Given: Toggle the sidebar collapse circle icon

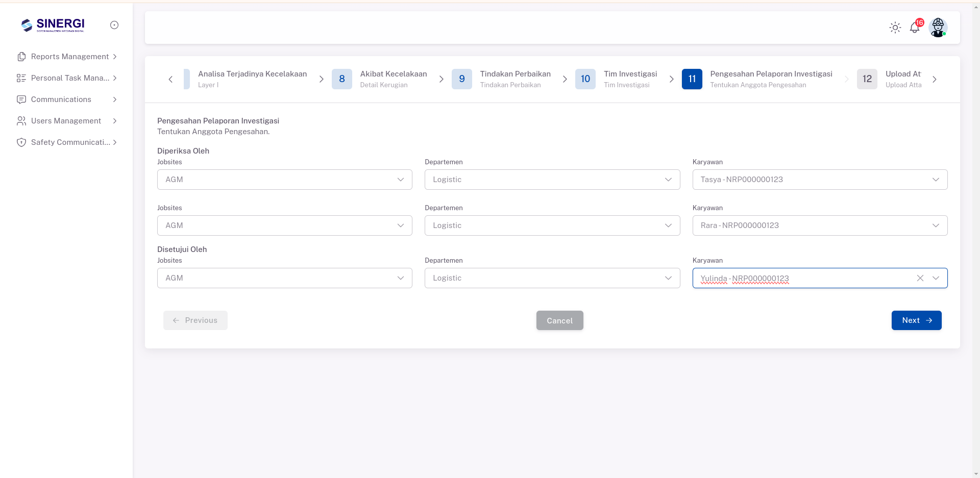Looking at the screenshot, I should [x=114, y=25].
